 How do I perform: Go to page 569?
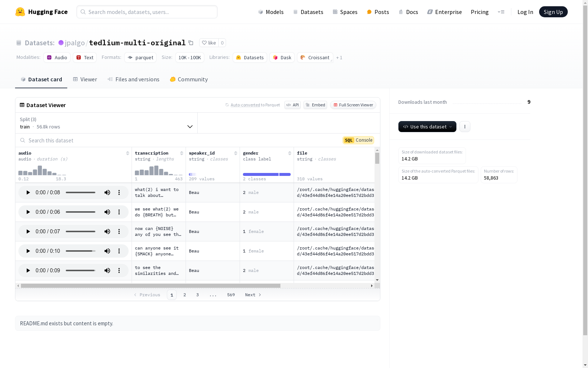pyautogui.click(x=231, y=295)
